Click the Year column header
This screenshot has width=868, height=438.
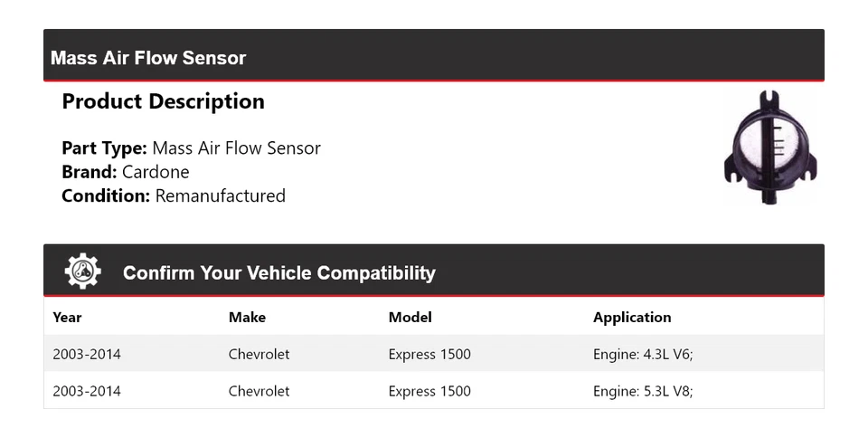point(67,318)
